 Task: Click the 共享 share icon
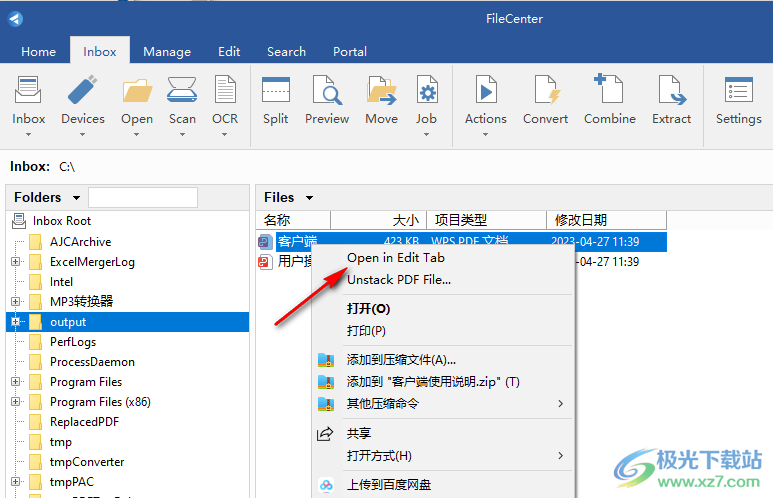point(325,434)
